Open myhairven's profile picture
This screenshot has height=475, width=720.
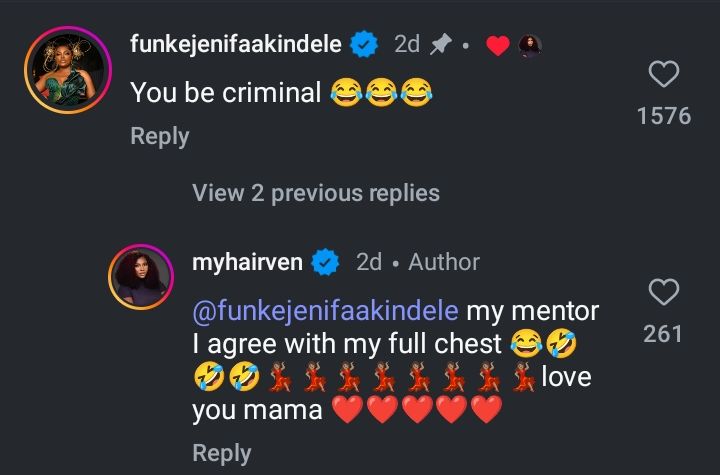141,278
